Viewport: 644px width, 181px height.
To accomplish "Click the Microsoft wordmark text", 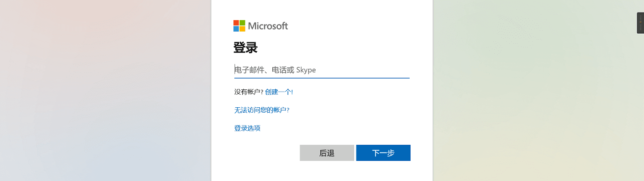I will (x=268, y=26).
